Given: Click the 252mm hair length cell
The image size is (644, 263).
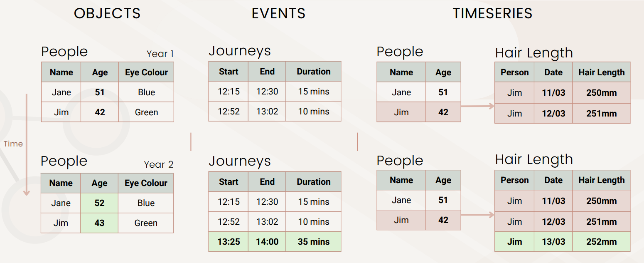Looking at the screenshot, I should coord(602,242).
